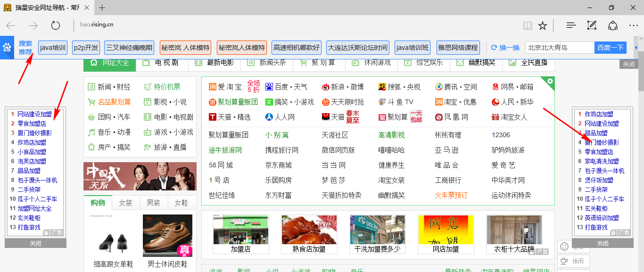Switch to the 男装 tab
This screenshot has width=644, height=272.
153,203
